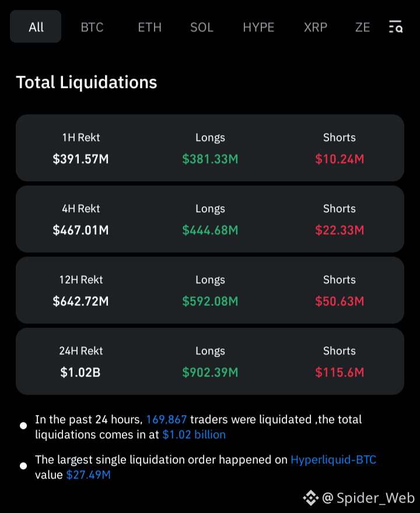Tap the 12H Shorts $50.63M value
This screenshot has width=420, height=513.
click(339, 301)
